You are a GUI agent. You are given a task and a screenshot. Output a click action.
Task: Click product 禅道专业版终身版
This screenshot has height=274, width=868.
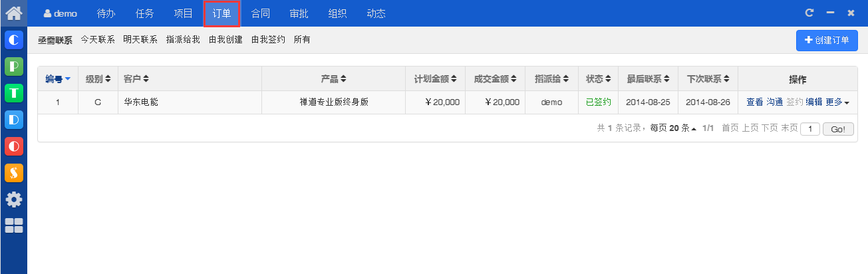pyautogui.click(x=334, y=102)
